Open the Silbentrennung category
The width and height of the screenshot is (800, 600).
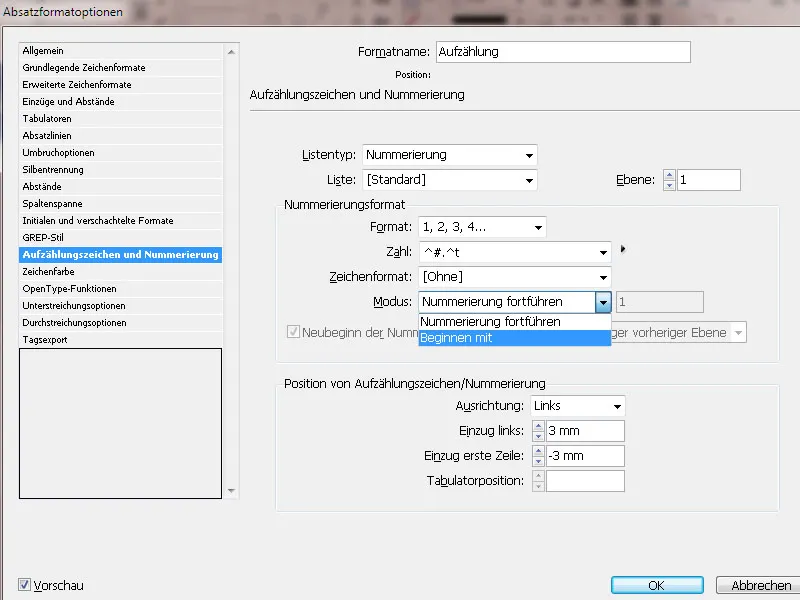click(x=120, y=169)
